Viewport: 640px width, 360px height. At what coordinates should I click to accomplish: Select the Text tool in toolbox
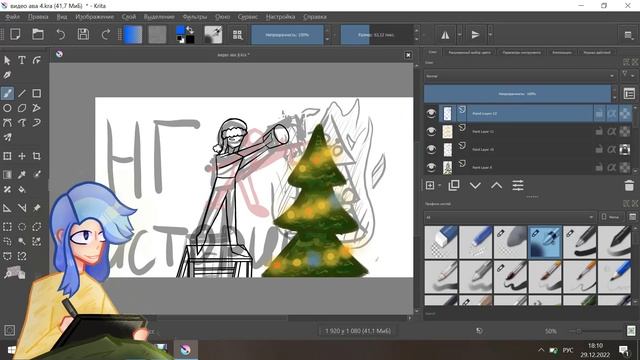tap(22, 60)
